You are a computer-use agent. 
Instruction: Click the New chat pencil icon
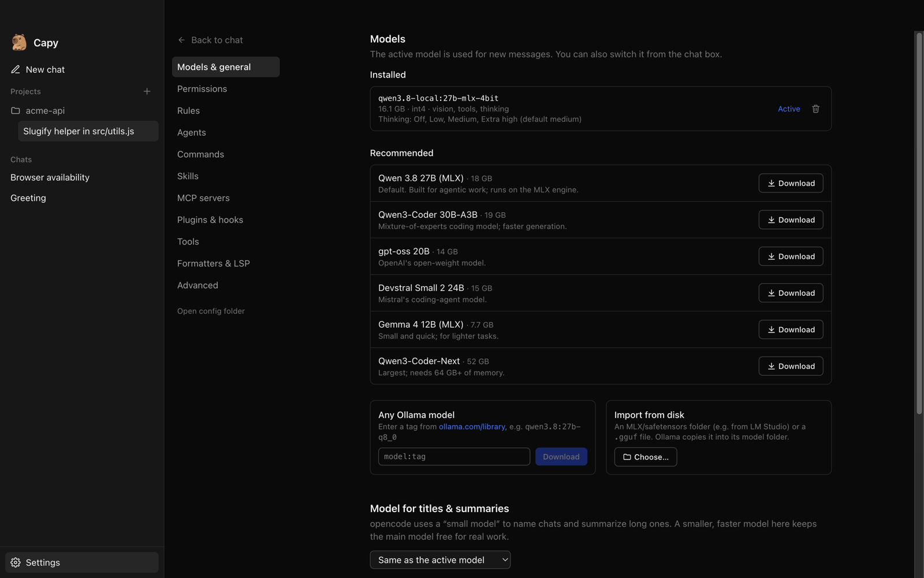click(16, 69)
